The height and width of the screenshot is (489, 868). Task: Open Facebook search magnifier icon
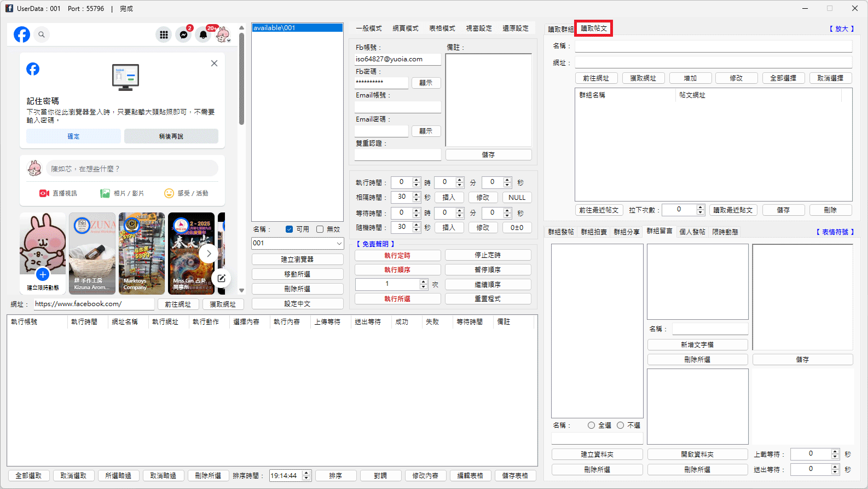42,34
